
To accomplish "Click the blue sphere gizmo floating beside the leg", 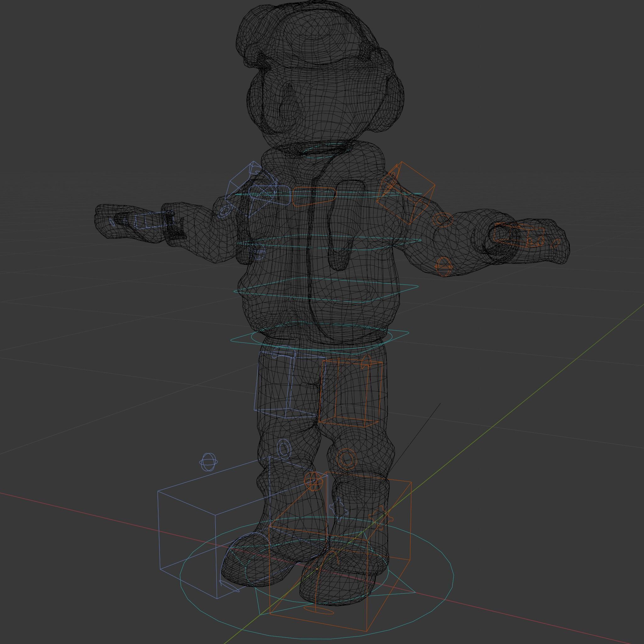I will point(209,462).
